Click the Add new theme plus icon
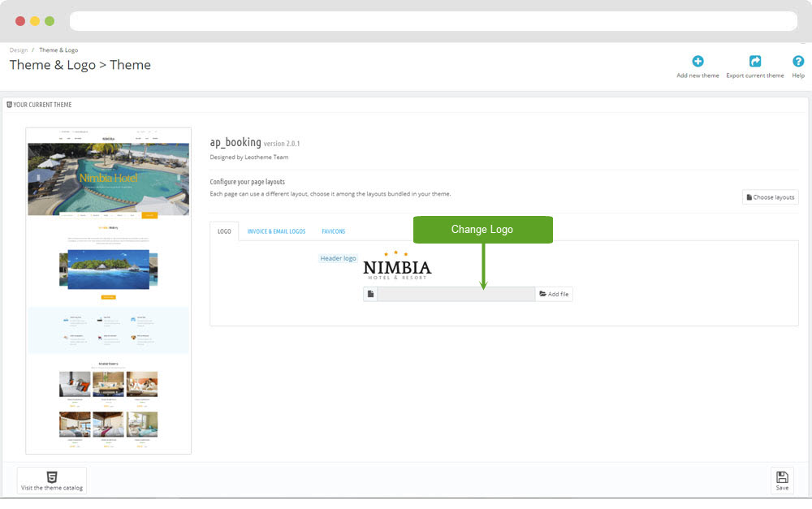The width and height of the screenshot is (812, 509). pyautogui.click(x=698, y=61)
